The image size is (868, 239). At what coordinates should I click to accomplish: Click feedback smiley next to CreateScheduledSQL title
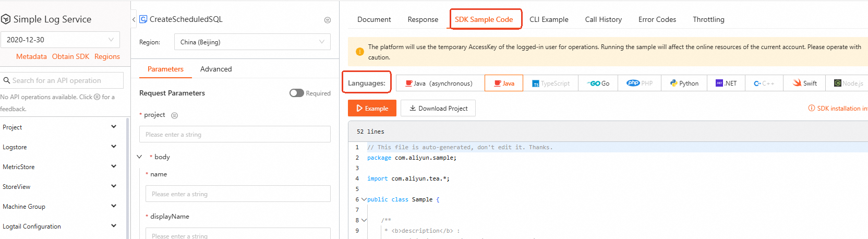(328, 20)
